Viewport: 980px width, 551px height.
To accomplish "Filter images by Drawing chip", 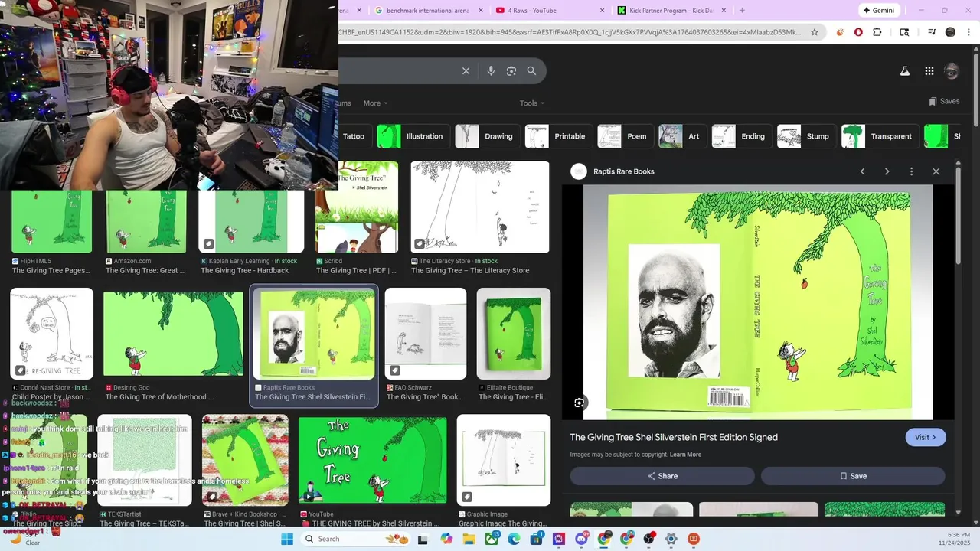I will (487, 136).
